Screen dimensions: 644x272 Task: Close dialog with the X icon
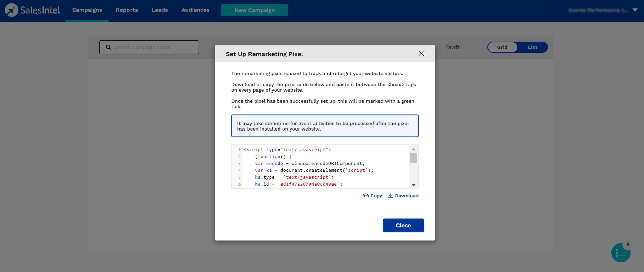click(x=421, y=53)
